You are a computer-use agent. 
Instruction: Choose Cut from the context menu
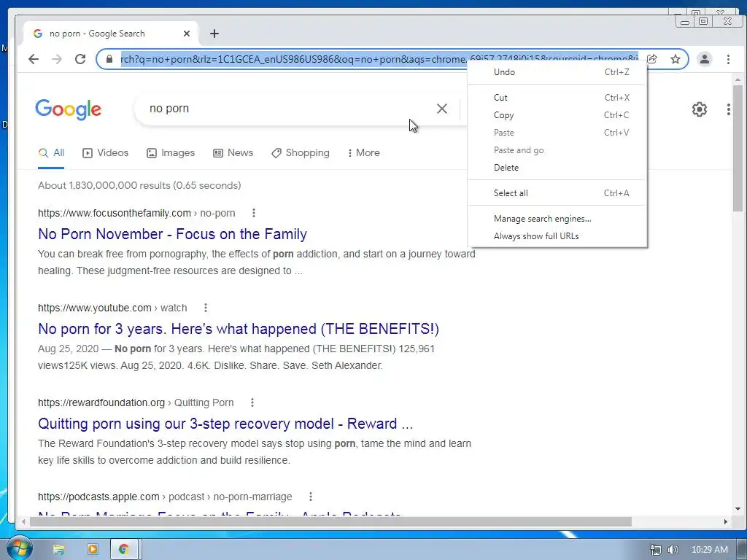pos(557,98)
